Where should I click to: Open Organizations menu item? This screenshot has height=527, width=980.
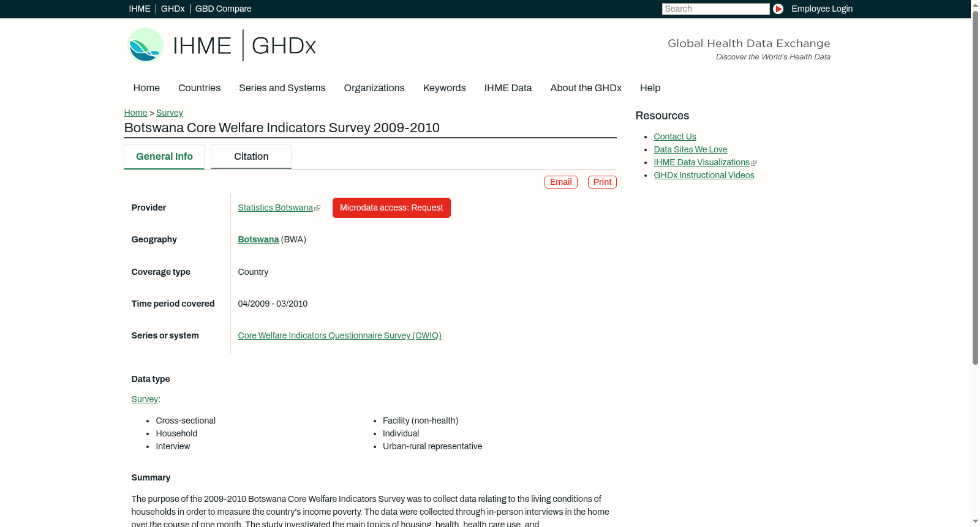click(x=374, y=88)
